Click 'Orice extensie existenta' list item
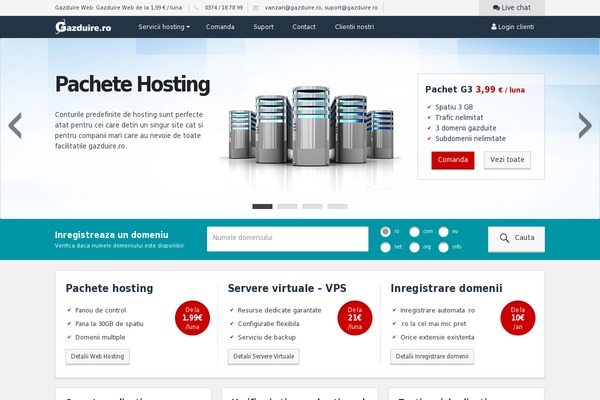600x400 pixels. tap(437, 337)
